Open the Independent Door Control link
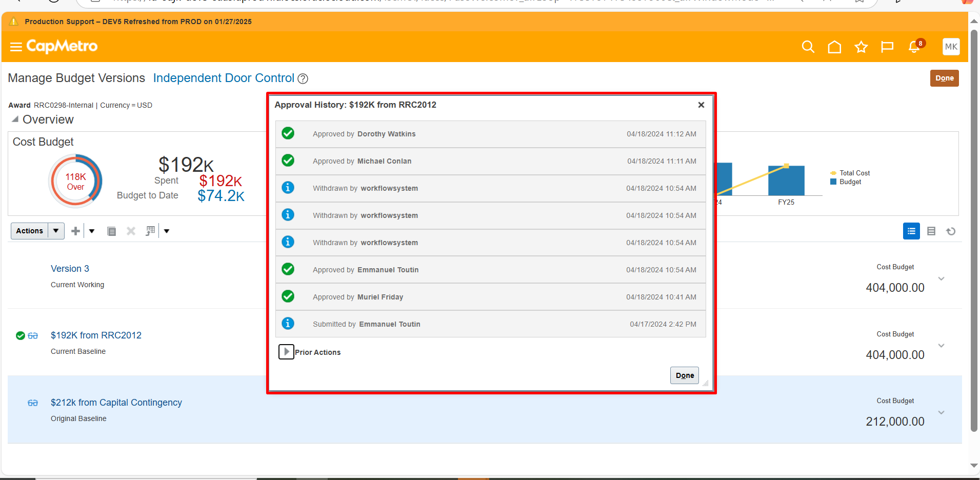Viewport: 980px width, 480px height. pos(224,78)
